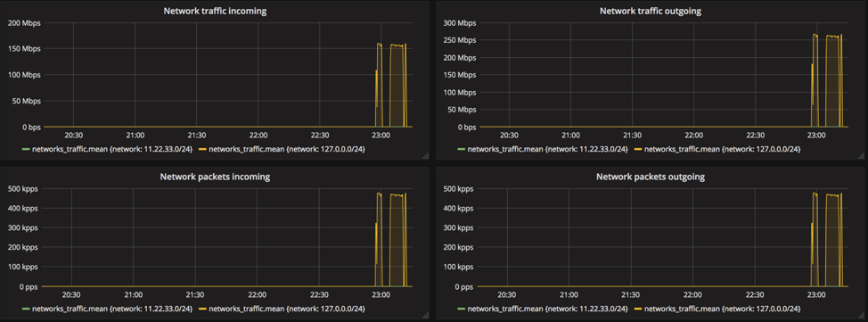
Task: Click resize handle of packets incoming panel
Action: (426, 316)
